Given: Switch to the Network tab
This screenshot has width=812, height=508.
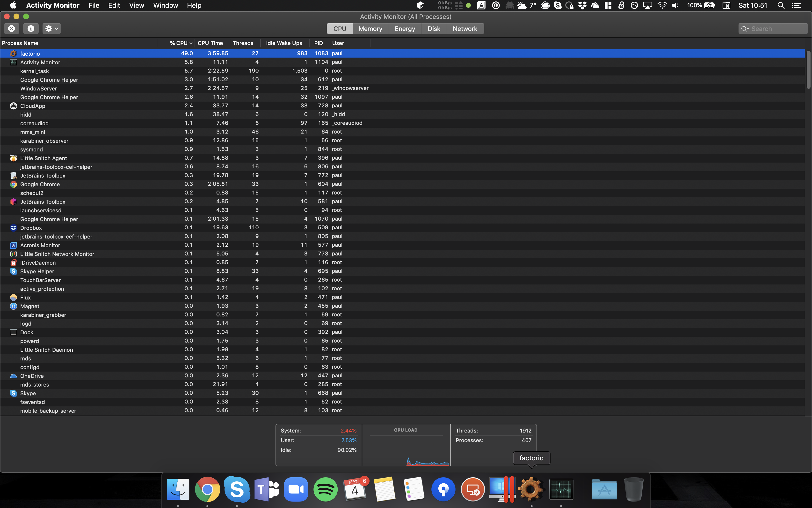Looking at the screenshot, I should pyautogui.click(x=465, y=29).
